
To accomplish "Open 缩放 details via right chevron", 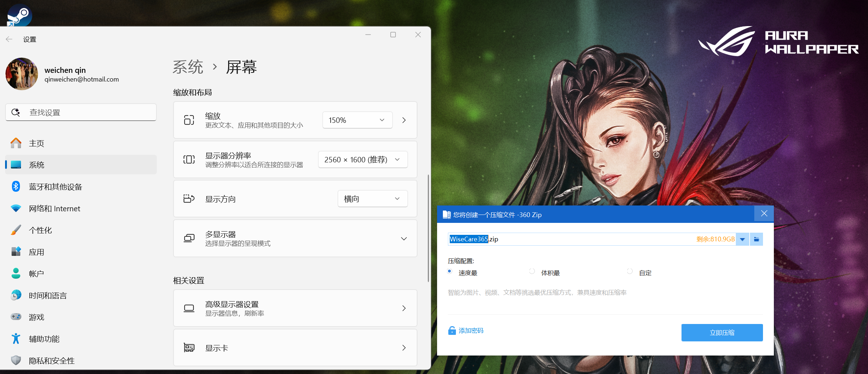I will [404, 120].
